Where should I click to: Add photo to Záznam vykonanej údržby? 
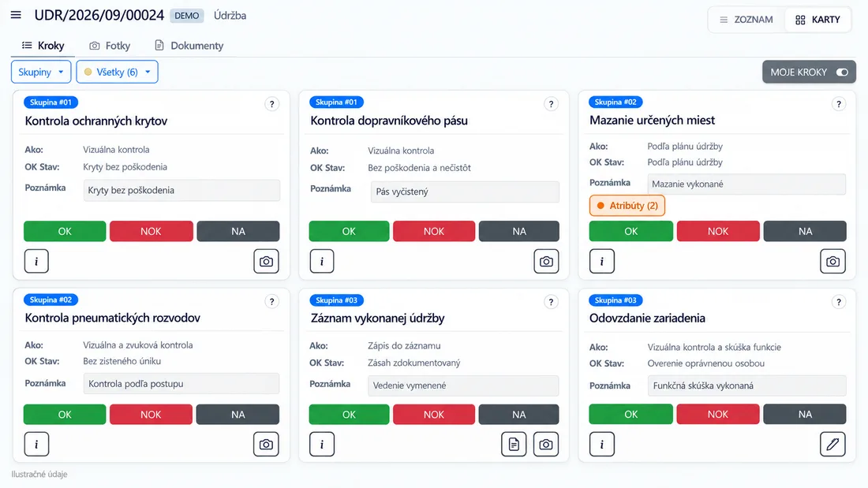pyautogui.click(x=546, y=445)
